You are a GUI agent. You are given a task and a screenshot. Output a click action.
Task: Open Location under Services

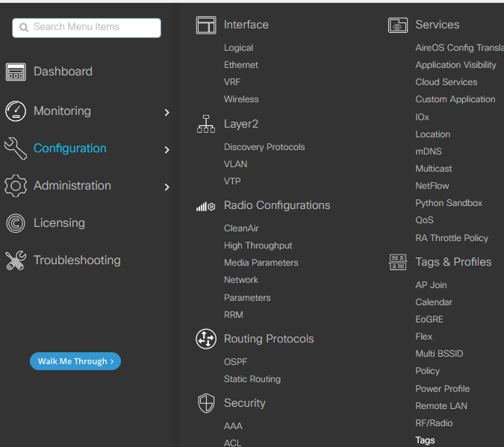click(433, 134)
